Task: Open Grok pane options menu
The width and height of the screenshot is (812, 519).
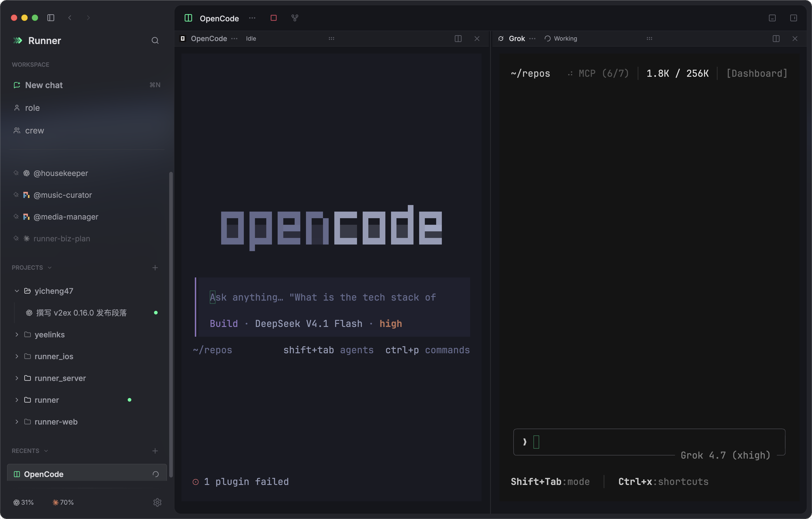Action: (533, 38)
